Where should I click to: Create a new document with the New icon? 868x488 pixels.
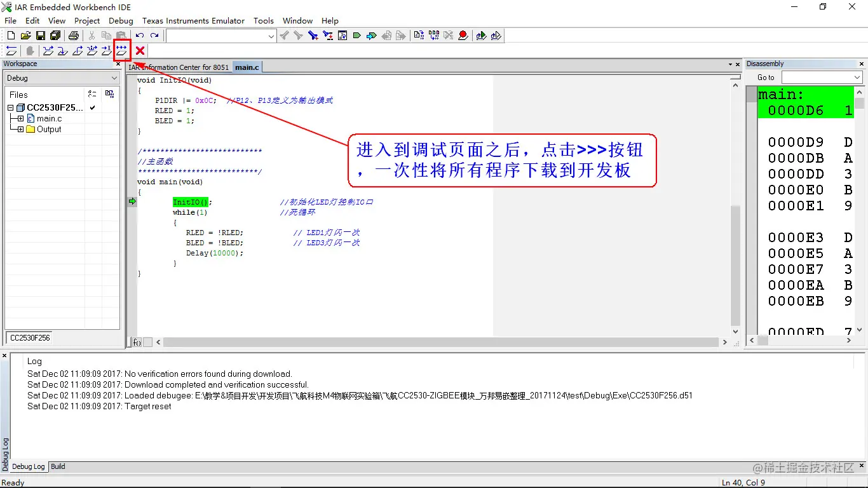pyautogui.click(x=11, y=36)
